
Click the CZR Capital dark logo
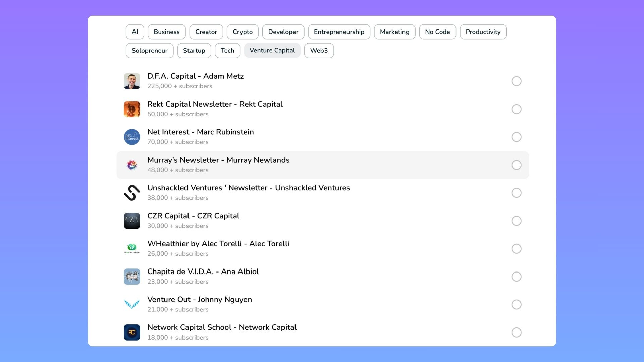(x=132, y=221)
